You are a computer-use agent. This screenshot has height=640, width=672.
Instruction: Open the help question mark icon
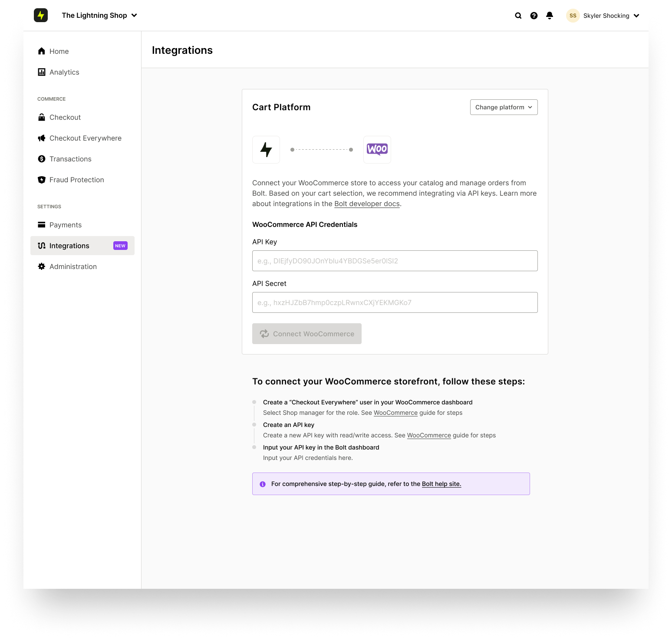pyautogui.click(x=534, y=16)
